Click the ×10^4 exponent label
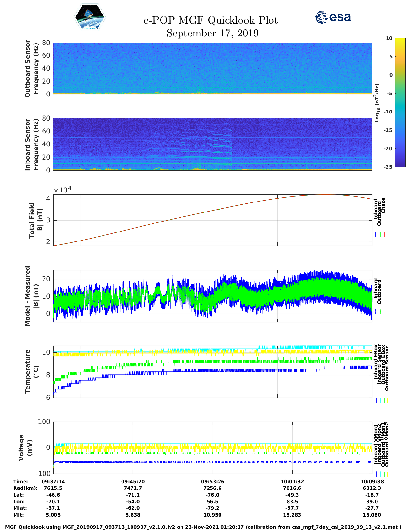Screen dimensions: 411x532 click(62, 190)
